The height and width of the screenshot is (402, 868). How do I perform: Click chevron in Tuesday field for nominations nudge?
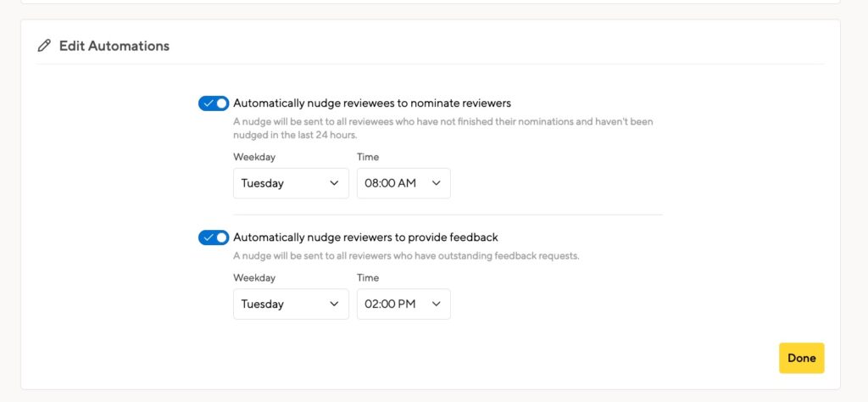click(334, 183)
